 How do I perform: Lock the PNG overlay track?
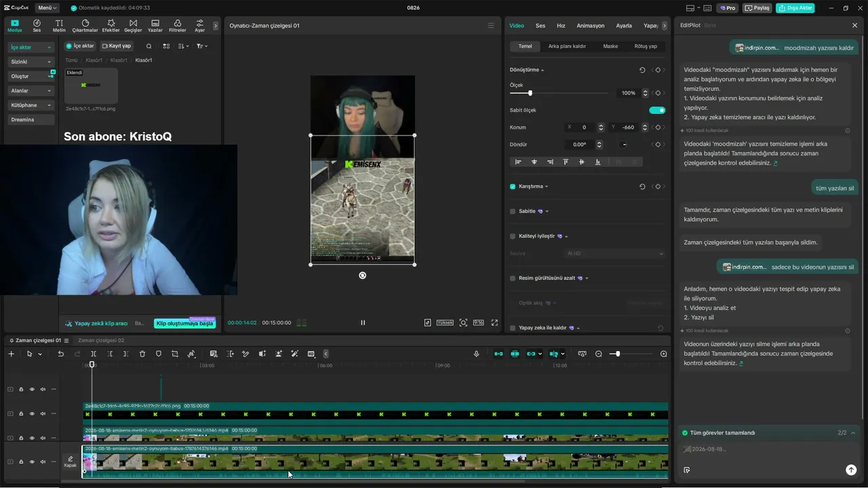(x=21, y=413)
